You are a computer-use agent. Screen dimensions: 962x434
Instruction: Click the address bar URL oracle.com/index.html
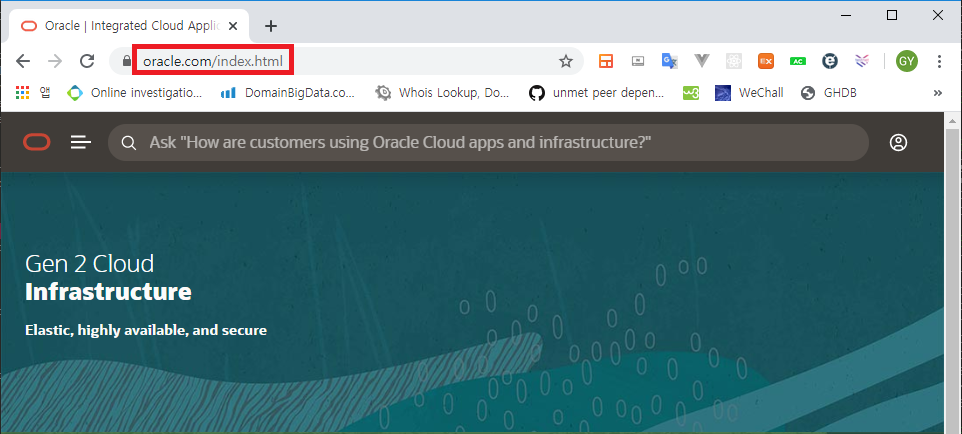[213, 61]
